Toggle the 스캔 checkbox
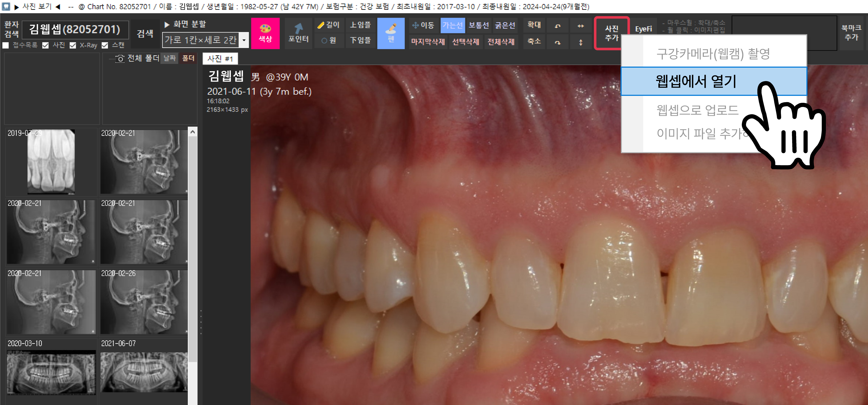The height and width of the screenshot is (405, 868). pos(105,45)
